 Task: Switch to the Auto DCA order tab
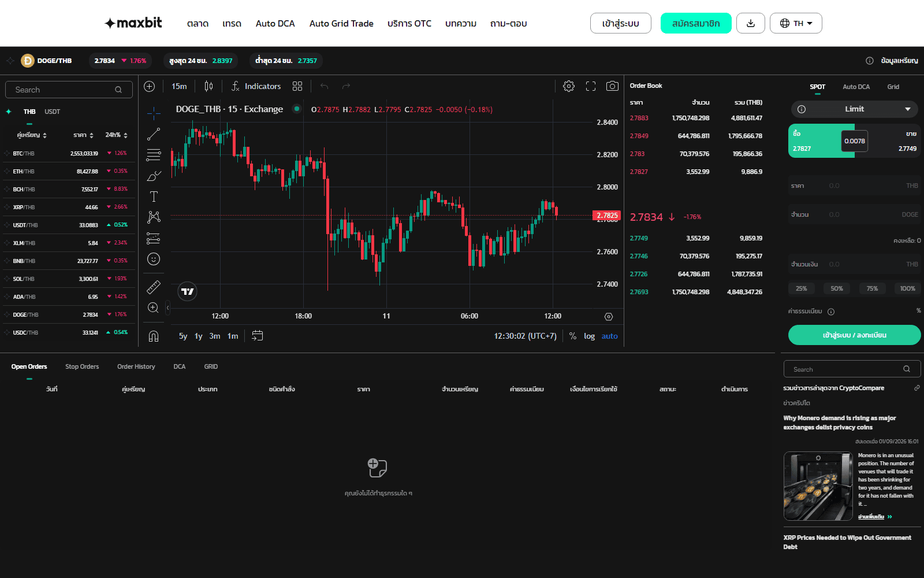tap(856, 87)
